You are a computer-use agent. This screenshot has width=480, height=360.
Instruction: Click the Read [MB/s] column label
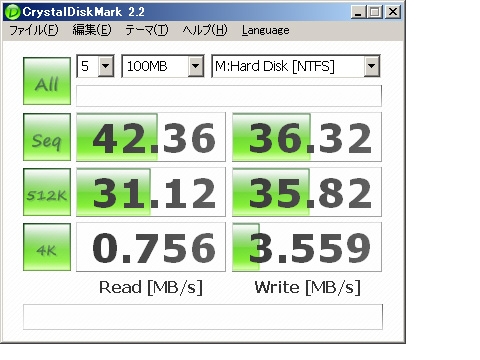(x=151, y=287)
